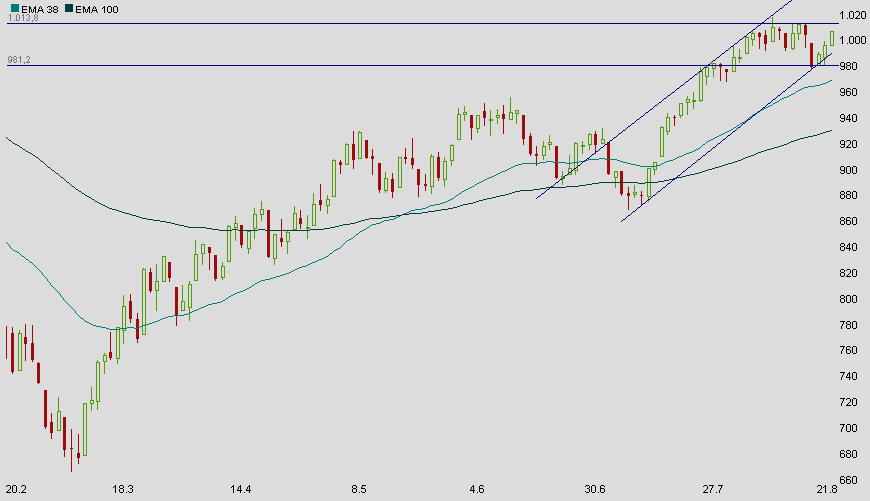Select the EMA 38 legend label

coord(35,8)
